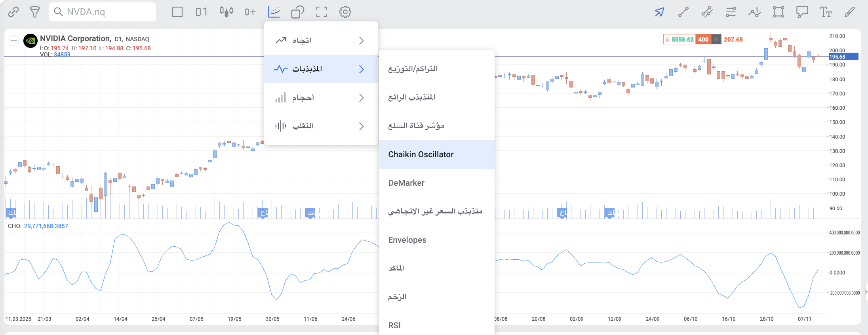Select the text label tool
The height and width of the screenshot is (335, 868).
tap(826, 12)
